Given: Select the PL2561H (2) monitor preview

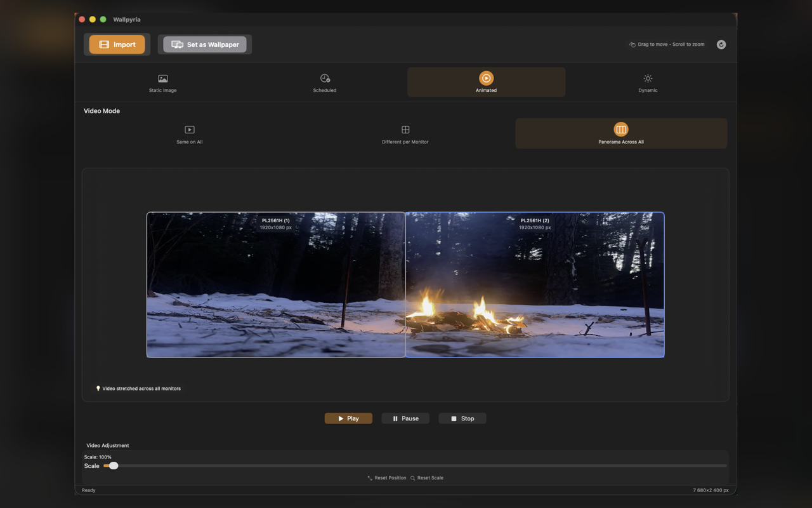Looking at the screenshot, I should tap(535, 284).
